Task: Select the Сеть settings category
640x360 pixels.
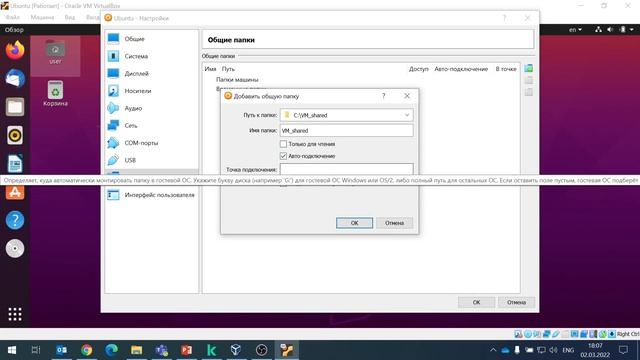Action: (x=151, y=125)
